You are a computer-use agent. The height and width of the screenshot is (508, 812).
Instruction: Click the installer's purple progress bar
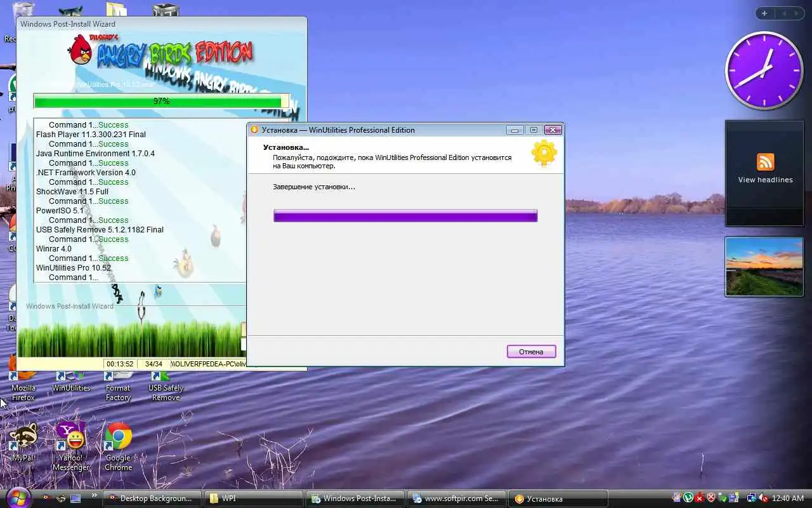coord(405,216)
